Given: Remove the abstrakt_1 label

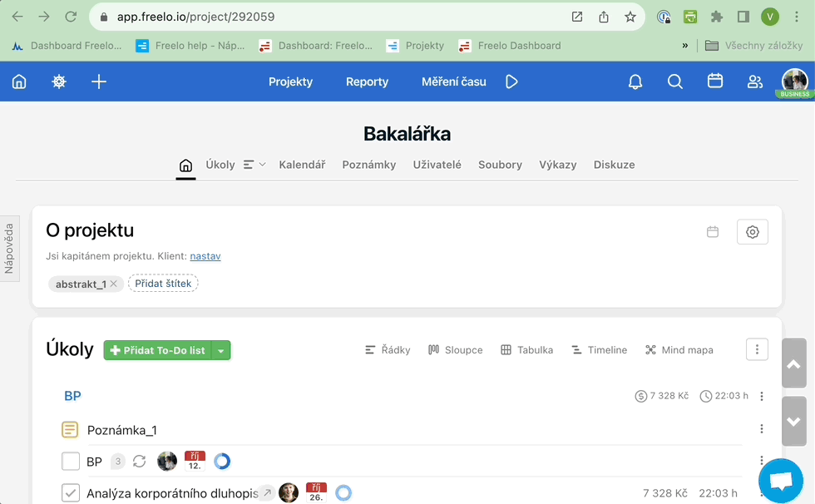Looking at the screenshot, I should (113, 284).
